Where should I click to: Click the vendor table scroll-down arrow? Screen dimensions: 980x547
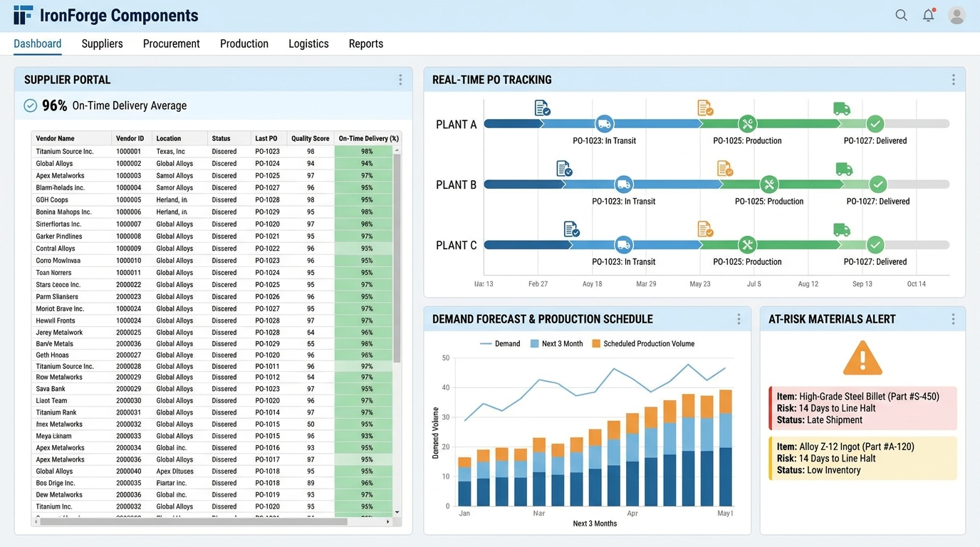coord(397,512)
